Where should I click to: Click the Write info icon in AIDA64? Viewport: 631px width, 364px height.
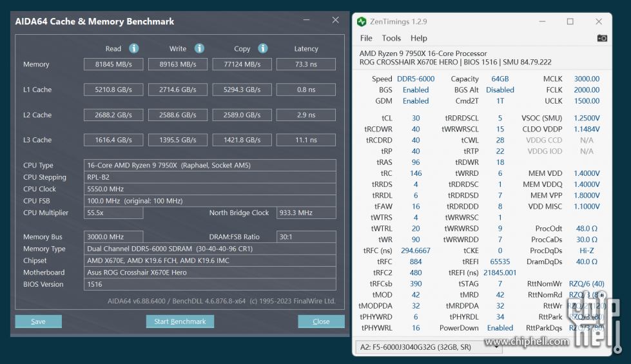click(199, 48)
